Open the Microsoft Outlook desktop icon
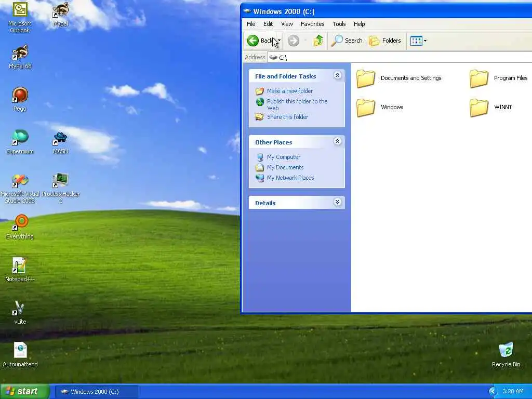532x399 pixels. (x=20, y=17)
